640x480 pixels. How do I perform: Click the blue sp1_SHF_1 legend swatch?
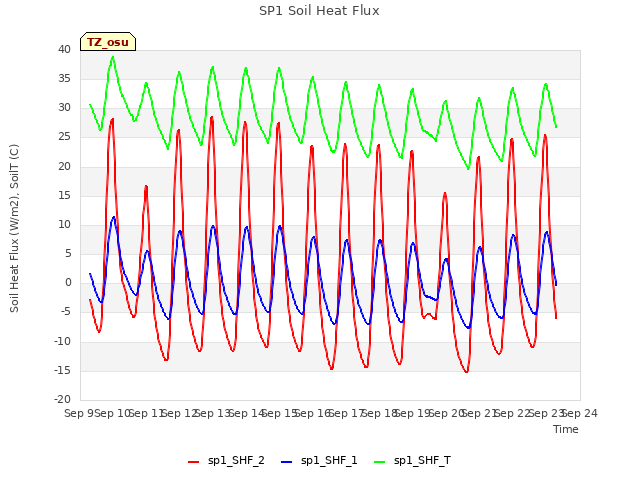pos(287,462)
